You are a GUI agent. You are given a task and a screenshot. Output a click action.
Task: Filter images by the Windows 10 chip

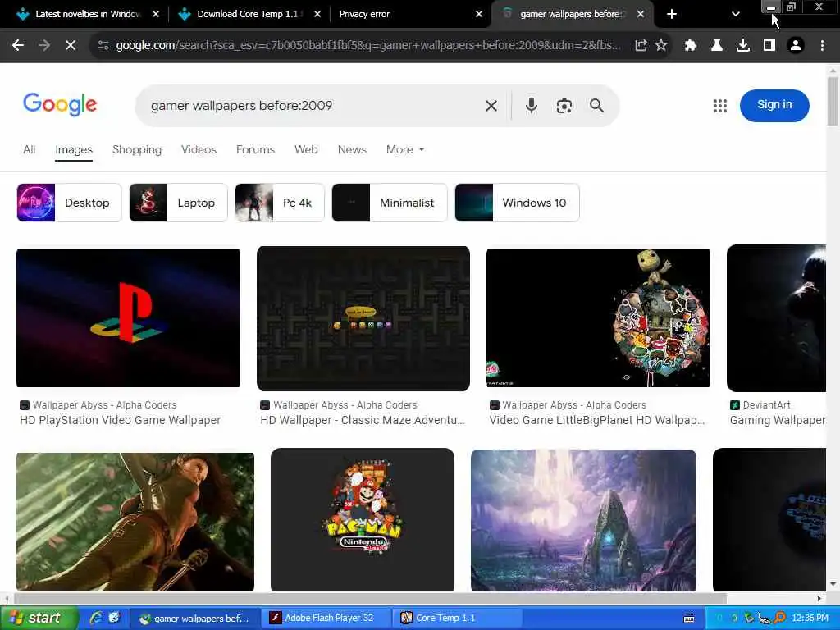click(x=517, y=203)
